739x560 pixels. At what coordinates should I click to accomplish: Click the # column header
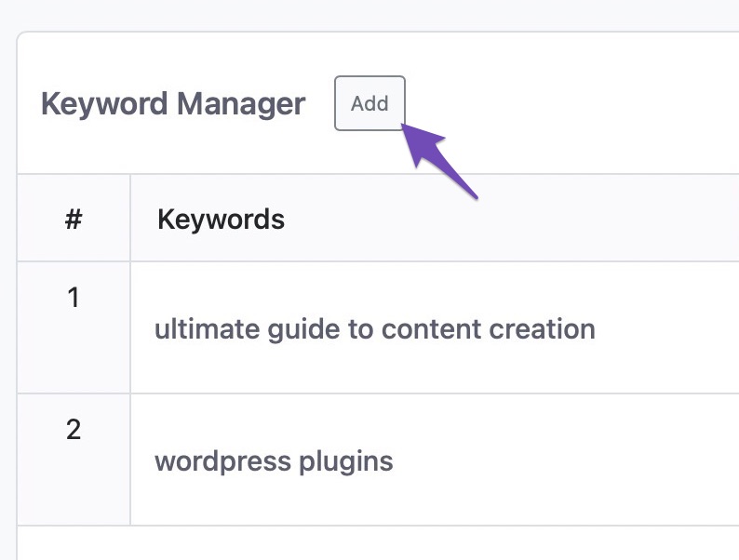point(74,220)
